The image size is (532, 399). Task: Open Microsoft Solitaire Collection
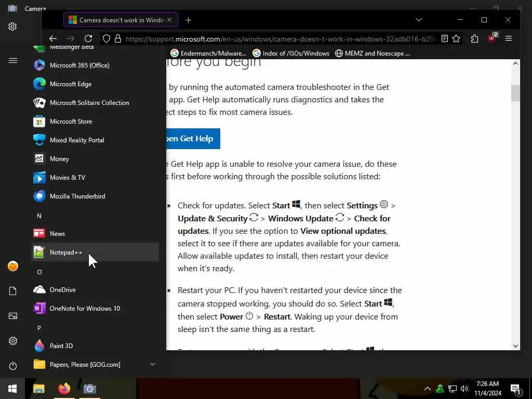point(95,102)
